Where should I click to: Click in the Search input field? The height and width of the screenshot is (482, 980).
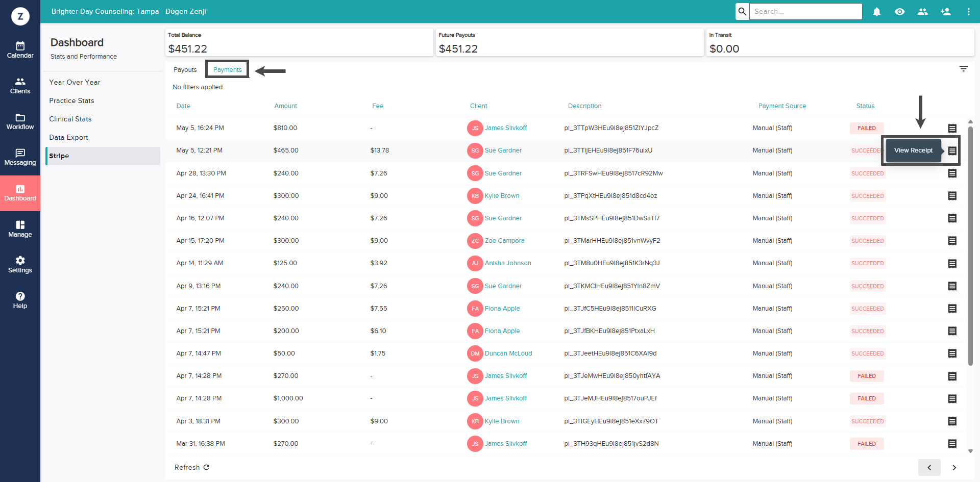coord(806,11)
